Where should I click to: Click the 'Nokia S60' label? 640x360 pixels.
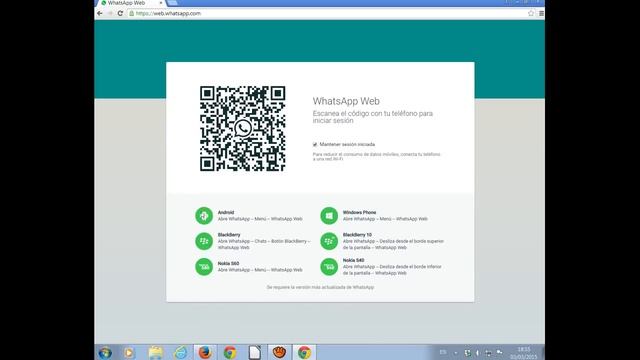228,263
